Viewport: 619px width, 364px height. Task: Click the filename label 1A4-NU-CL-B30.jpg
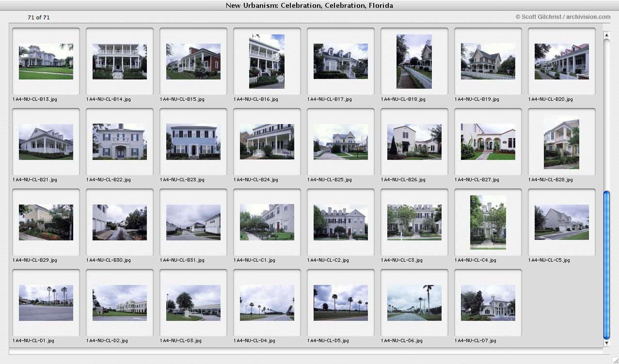(x=109, y=260)
